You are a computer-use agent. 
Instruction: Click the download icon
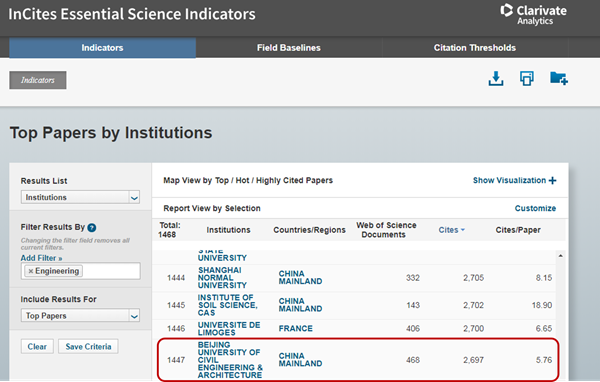coord(496,79)
